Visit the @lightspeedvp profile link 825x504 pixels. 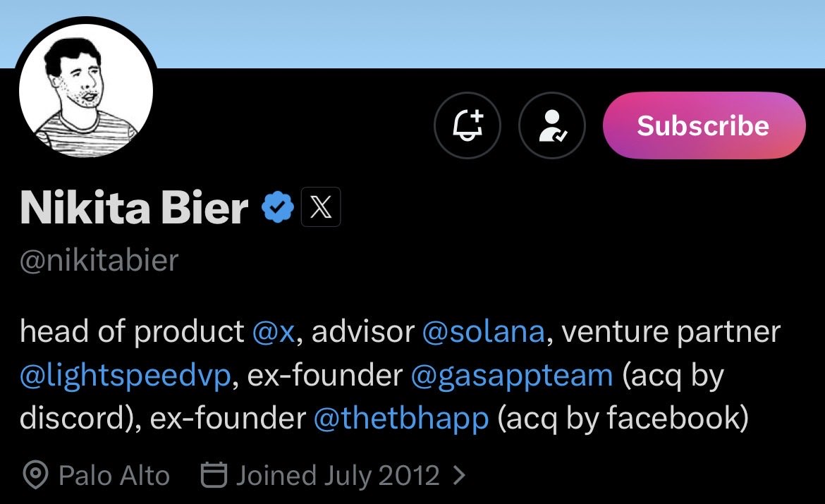point(125,376)
